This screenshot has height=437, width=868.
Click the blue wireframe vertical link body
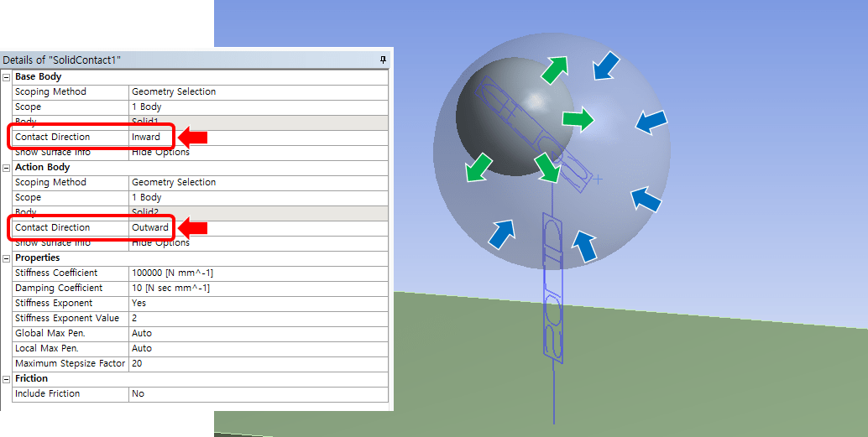click(553, 288)
